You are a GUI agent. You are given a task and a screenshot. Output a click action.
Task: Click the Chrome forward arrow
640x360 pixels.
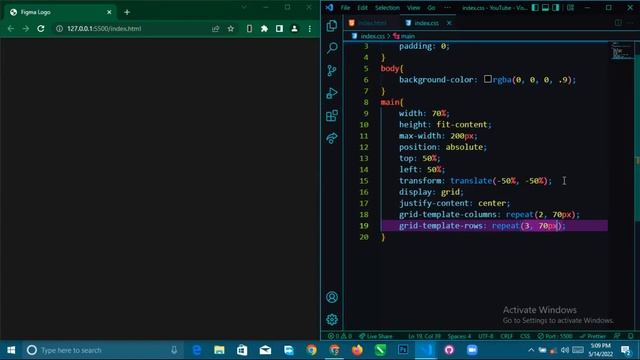click(x=26, y=29)
